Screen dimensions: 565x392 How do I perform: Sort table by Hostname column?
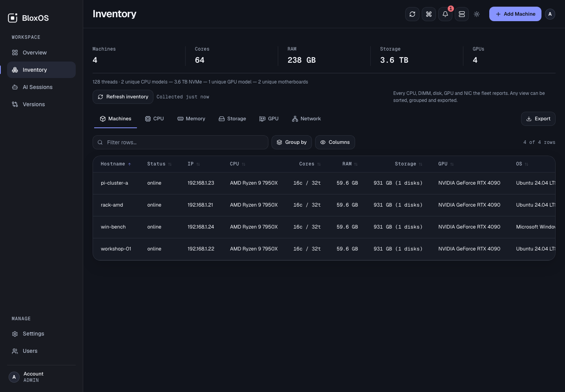[116, 164]
